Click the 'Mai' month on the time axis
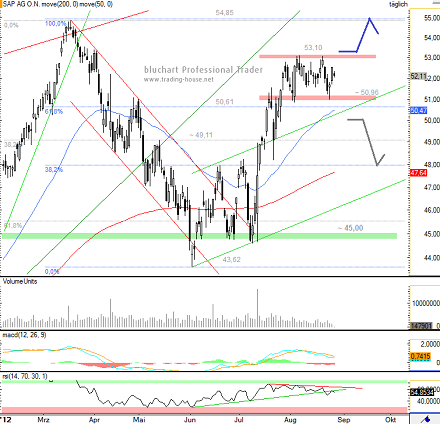440x424 pixels. (x=139, y=420)
